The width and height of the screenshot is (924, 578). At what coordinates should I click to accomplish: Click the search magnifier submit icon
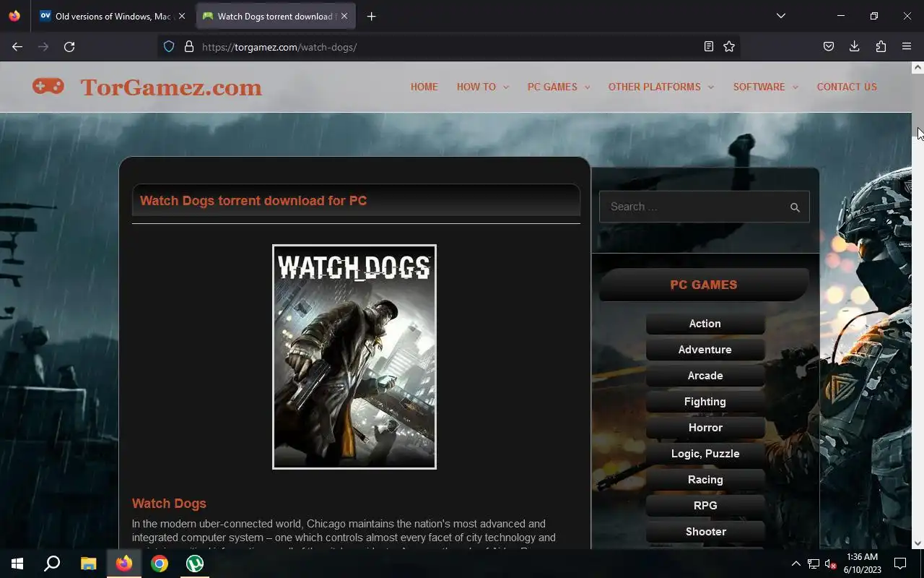point(795,207)
